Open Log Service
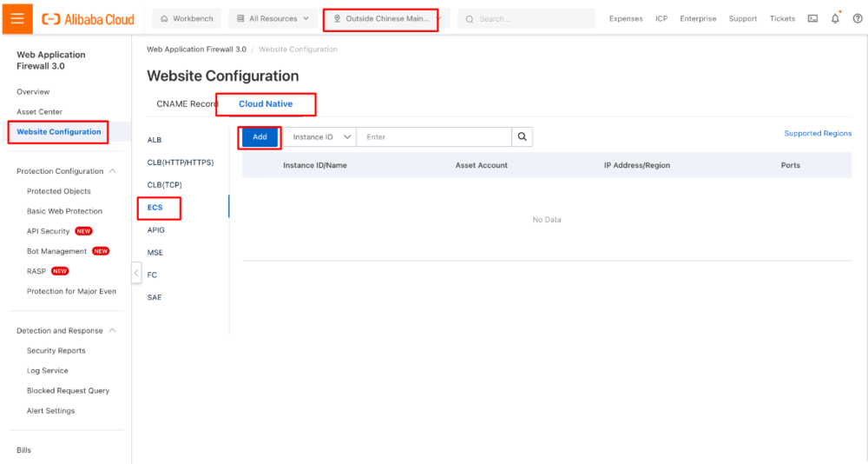This screenshot has height=464, width=868. pyautogui.click(x=47, y=370)
